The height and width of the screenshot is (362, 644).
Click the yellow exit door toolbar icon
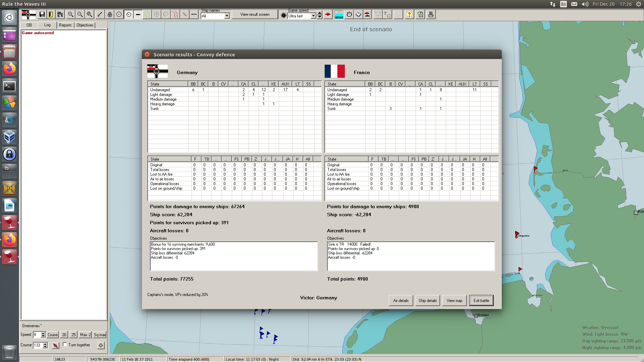pyautogui.click(x=51, y=14)
